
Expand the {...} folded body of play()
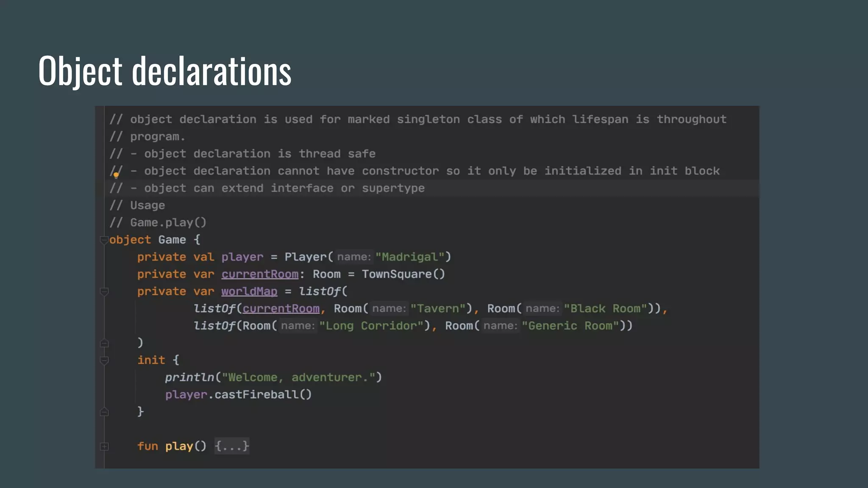point(232,446)
